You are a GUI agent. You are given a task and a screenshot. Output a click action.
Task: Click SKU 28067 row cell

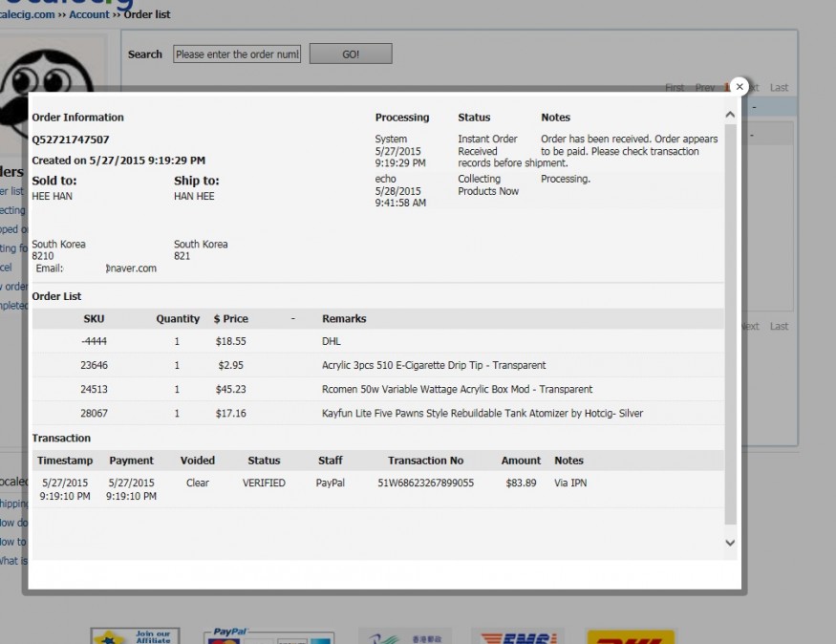tap(94, 413)
